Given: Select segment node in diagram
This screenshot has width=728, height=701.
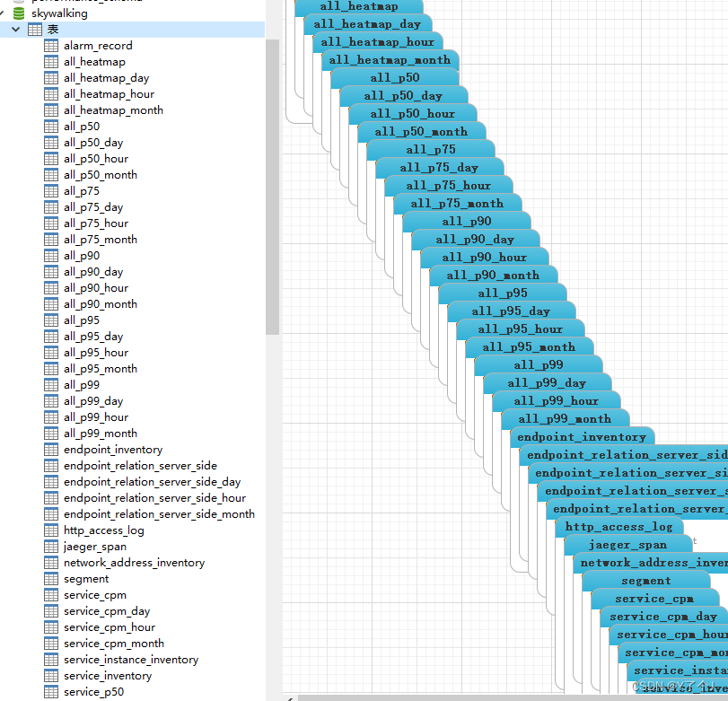Looking at the screenshot, I should tap(645, 581).
